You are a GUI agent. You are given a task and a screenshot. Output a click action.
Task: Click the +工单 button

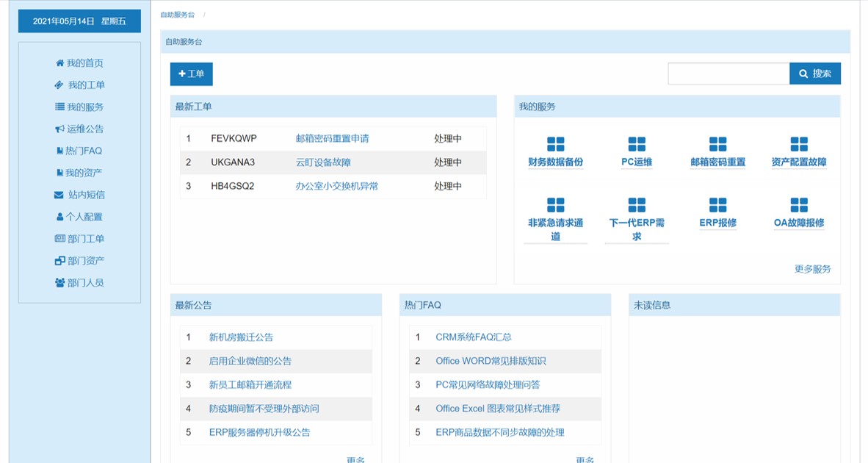[x=191, y=74]
